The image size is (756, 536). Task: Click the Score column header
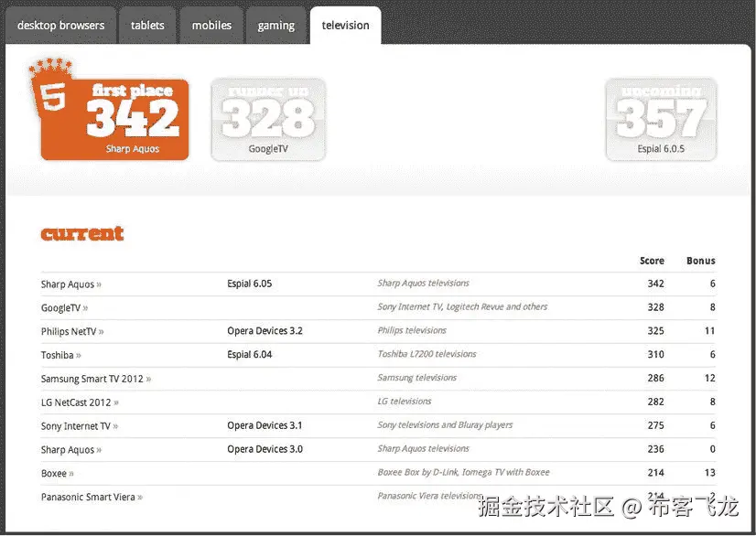[x=652, y=261]
